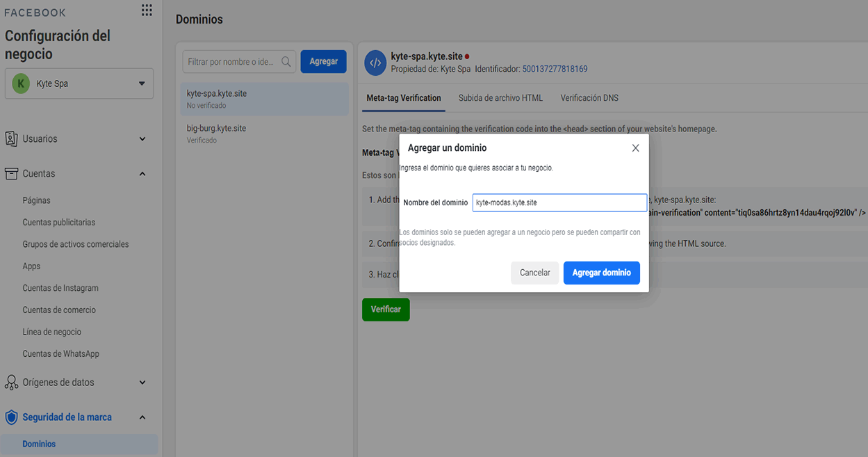Click the green Verificar button
This screenshot has width=868, height=457.
386,310
